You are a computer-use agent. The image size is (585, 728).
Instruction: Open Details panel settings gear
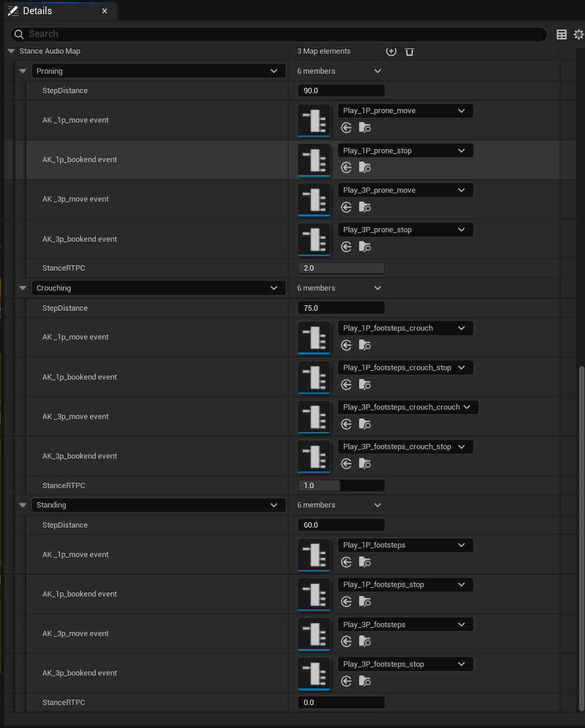(579, 35)
